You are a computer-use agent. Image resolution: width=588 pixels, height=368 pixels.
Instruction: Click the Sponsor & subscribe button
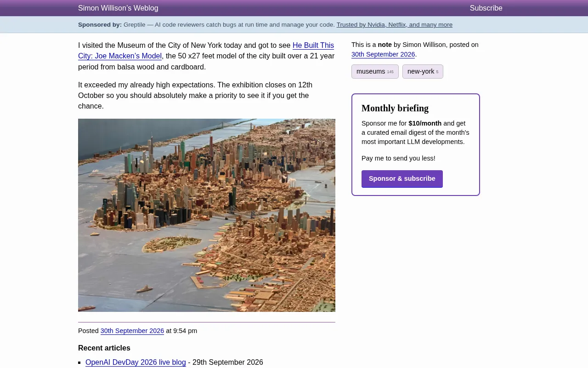(x=402, y=179)
